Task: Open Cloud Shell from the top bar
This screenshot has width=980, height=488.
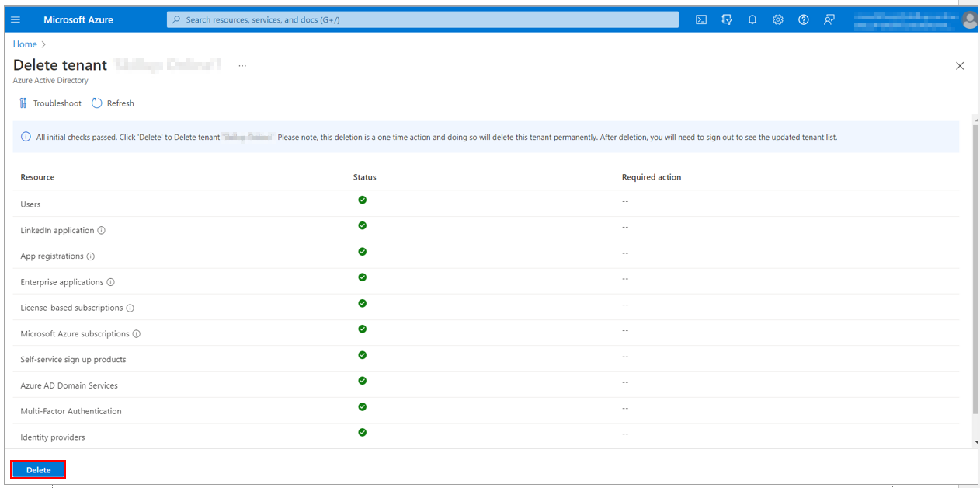Action: pos(701,19)
